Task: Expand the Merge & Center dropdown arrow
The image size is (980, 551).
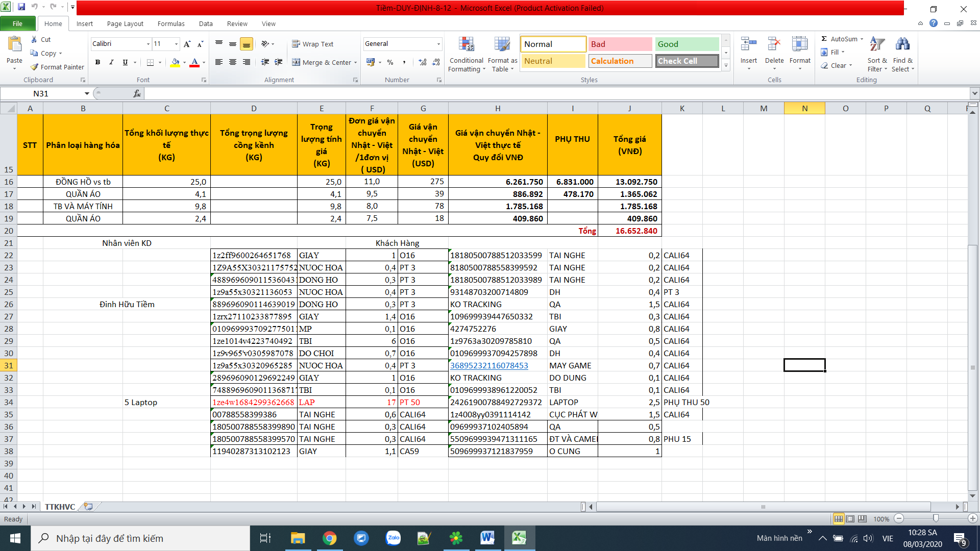Action: 356,62
